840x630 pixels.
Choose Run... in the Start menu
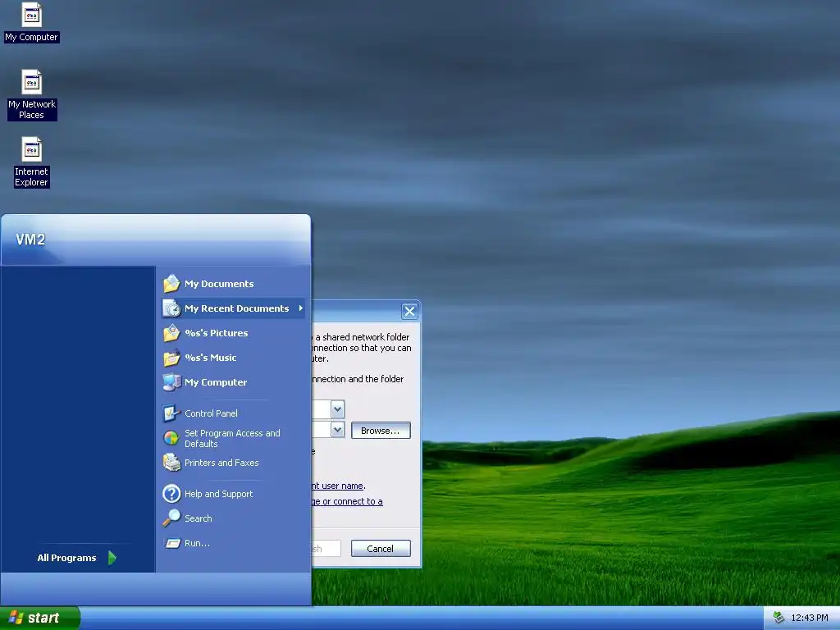[233, 543]
